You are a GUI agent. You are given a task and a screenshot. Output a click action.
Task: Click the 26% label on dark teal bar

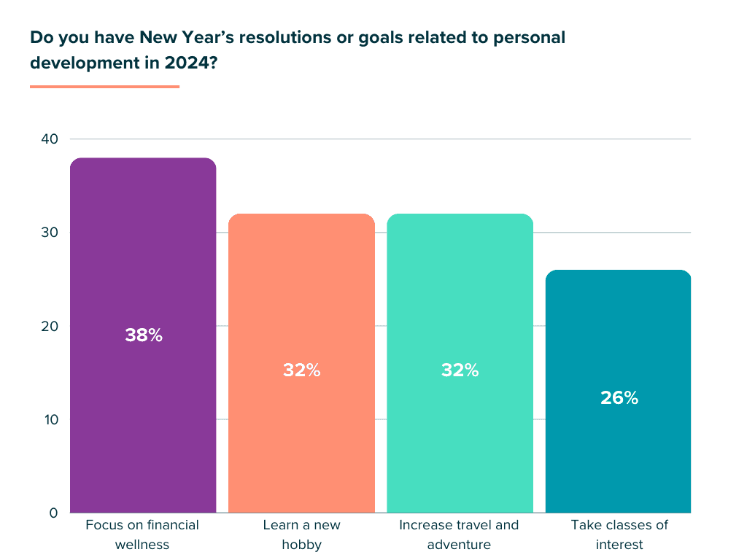tap(619, 398)
